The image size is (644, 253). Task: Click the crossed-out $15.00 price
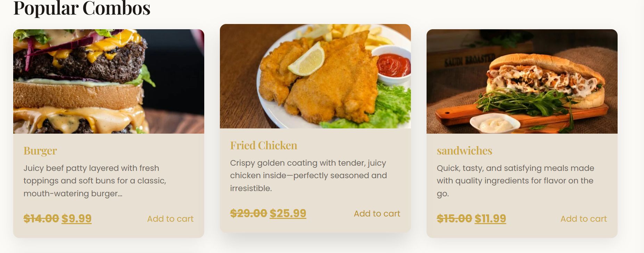tap(454, 219)
